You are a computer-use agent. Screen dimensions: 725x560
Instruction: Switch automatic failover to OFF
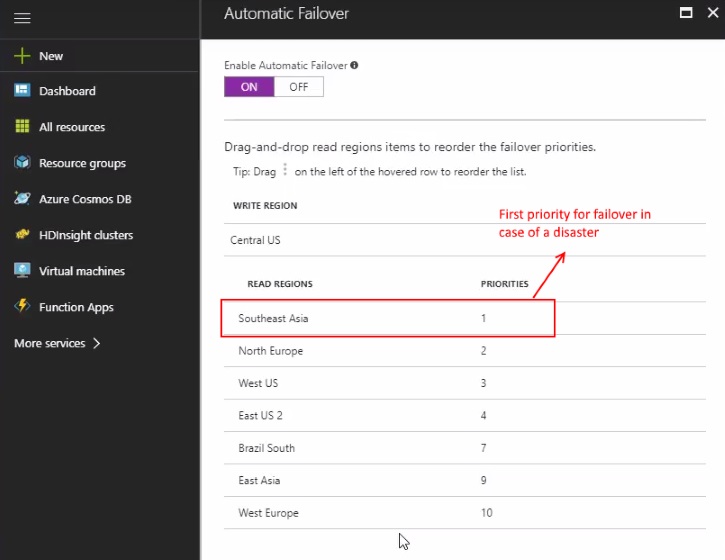[299, 87]
